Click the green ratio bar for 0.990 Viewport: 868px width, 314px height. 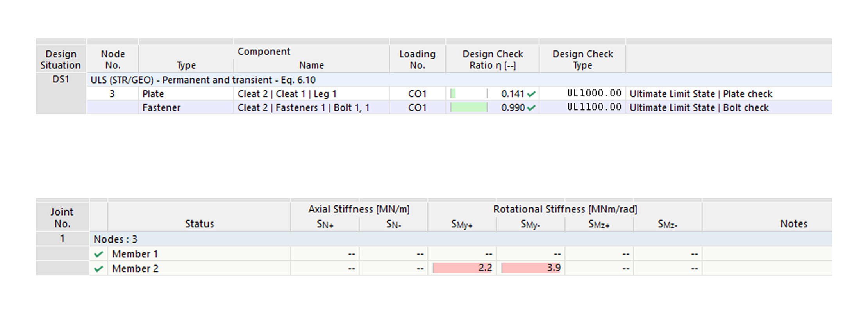tap(469, 108)
